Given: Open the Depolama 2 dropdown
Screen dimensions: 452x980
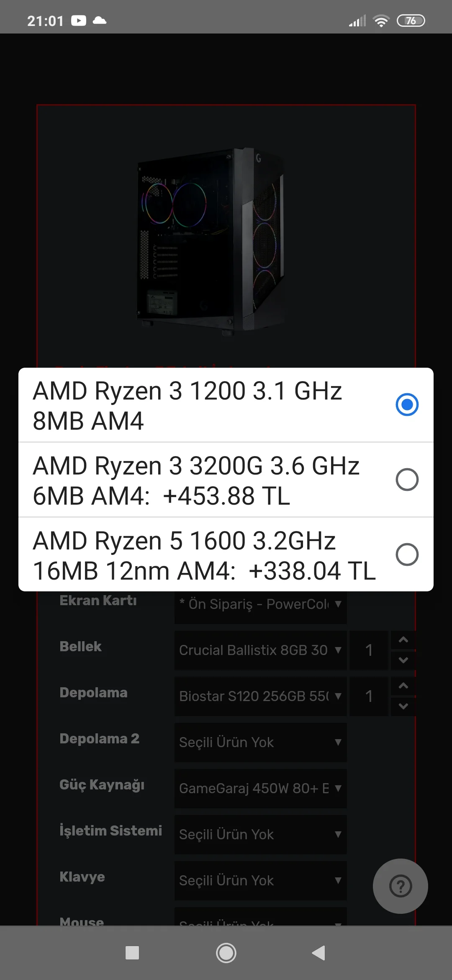Looking at the screenshot, I should pos(260,742).
